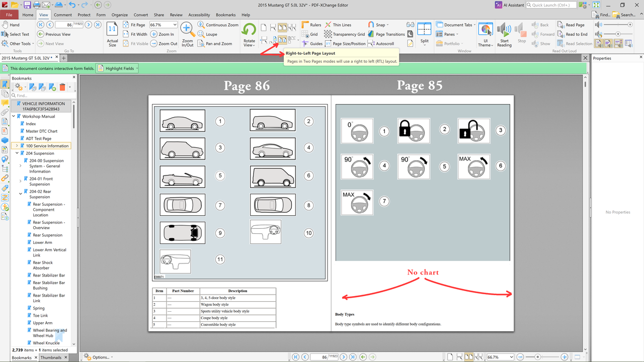Expand the 100 Service Information bookmark
The height and width of the screenshot is (362, 644).
(17, 146)
